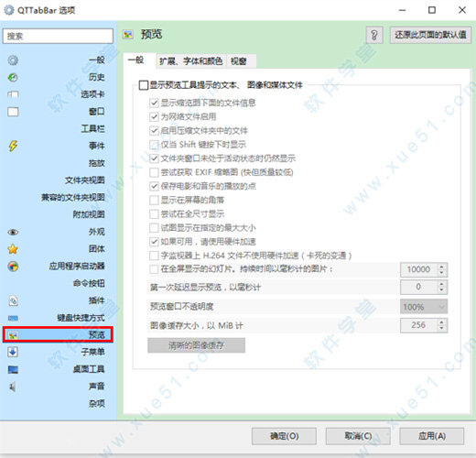
Task: Click the 子菜单 down-arrow icon
Action: [x=13, y=352]
